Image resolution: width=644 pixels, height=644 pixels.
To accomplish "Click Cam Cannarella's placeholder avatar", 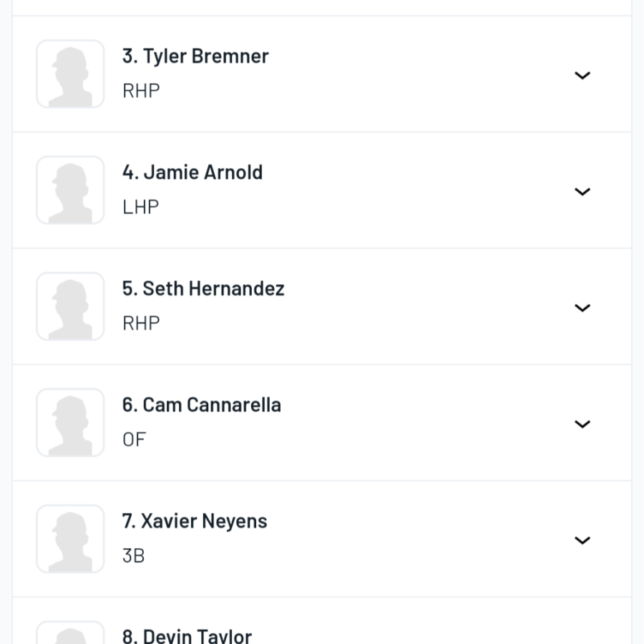I will click(x=70, y=423).
